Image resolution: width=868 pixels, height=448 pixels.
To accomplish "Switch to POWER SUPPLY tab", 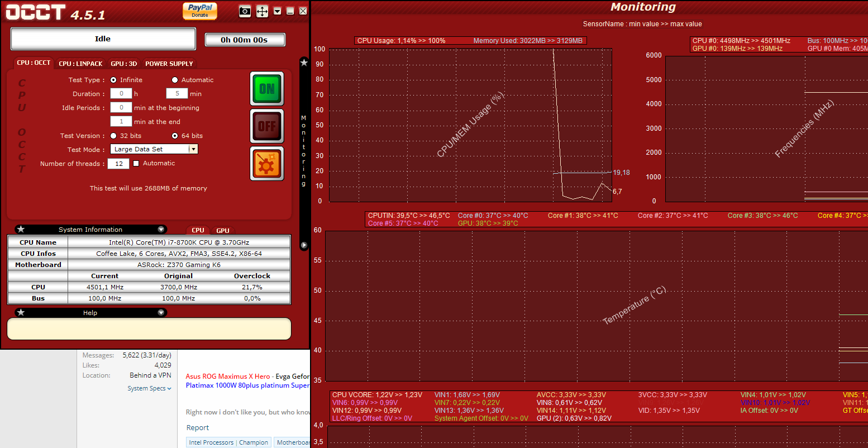I will (x=169, y=64).
